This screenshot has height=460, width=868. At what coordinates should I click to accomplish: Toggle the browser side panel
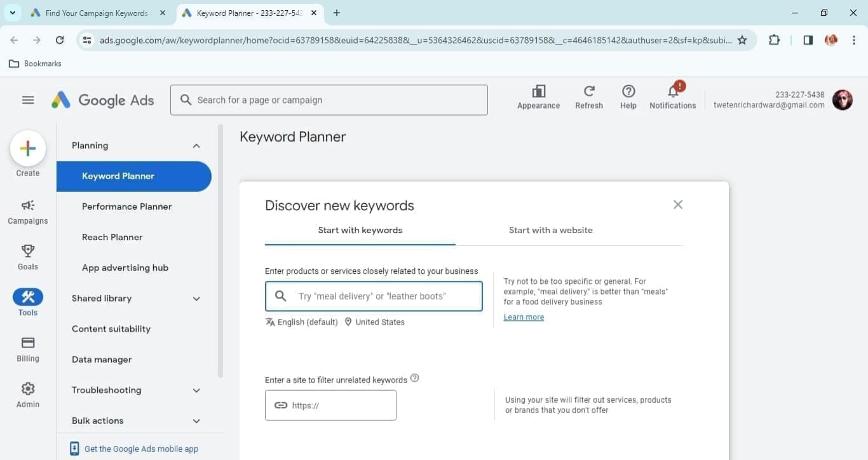808,40
